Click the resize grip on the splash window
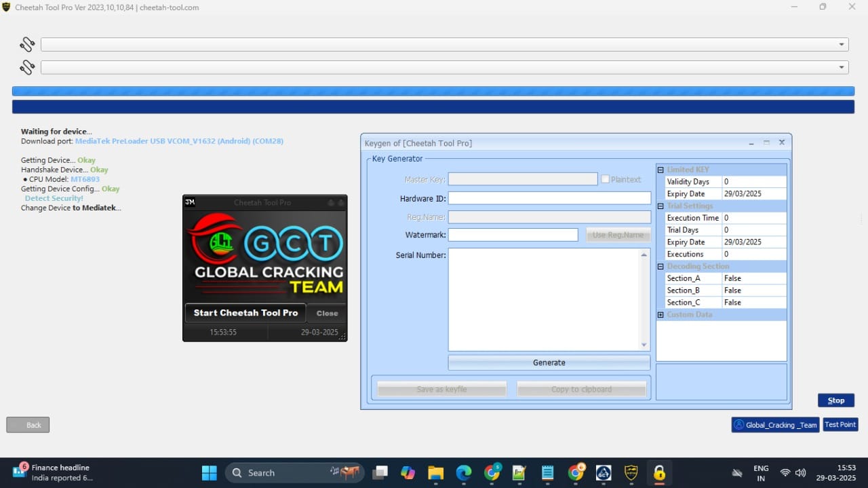The width and height of the screenshot is (868, 488). [342, 337]
